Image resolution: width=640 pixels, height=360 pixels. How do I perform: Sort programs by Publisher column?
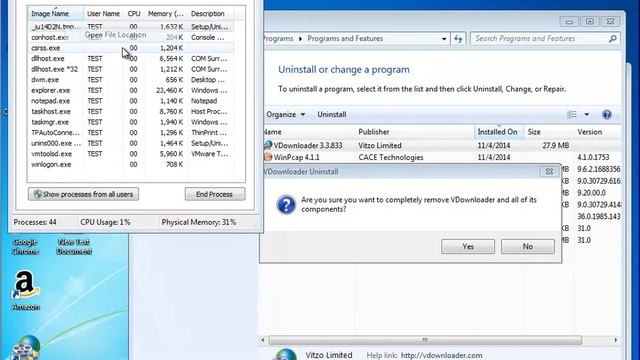(x=414, y=132)
